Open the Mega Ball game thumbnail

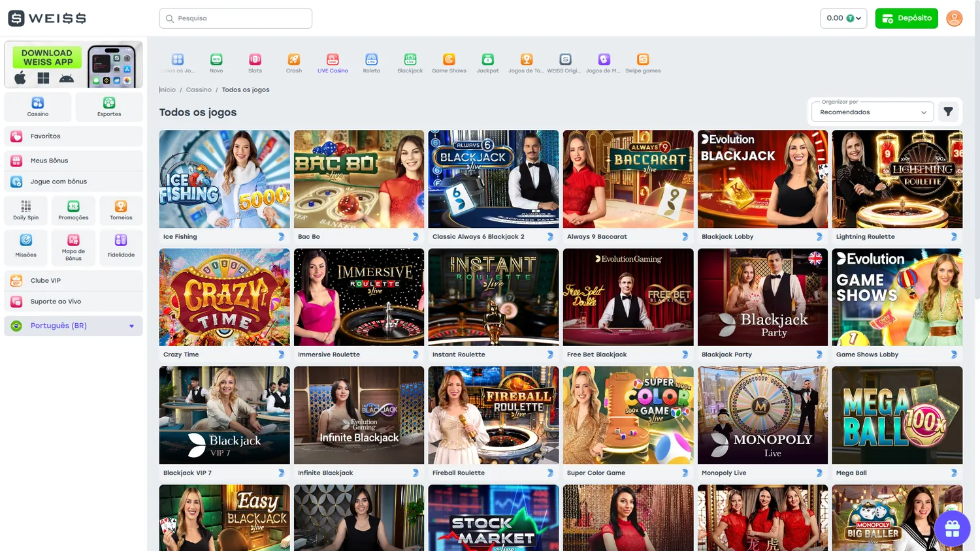click(x=897, y=415)
